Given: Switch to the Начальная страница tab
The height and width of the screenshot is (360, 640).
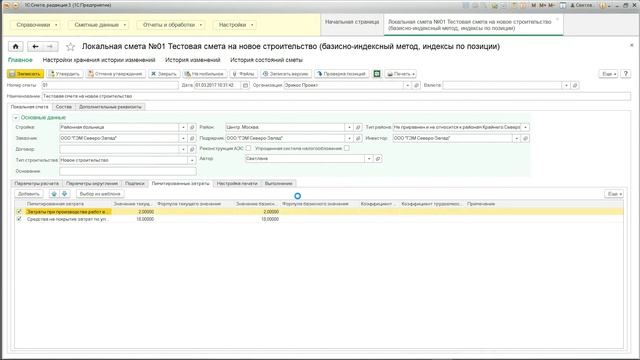Looking at the screenshot, I should coord(352,22).
